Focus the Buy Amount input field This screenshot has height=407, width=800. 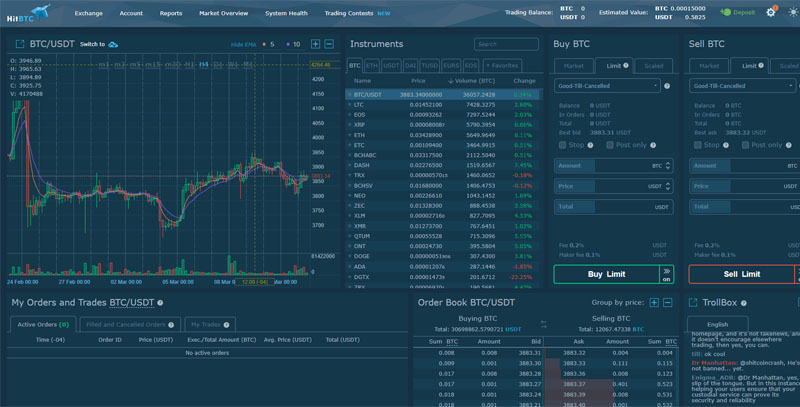(x=613, y=166)
